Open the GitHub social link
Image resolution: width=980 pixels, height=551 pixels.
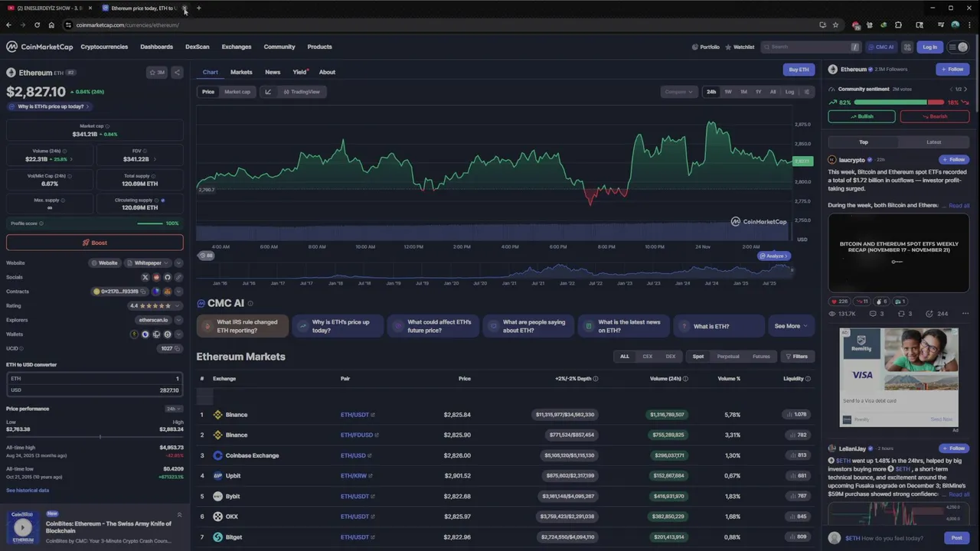tap(168, 277)
